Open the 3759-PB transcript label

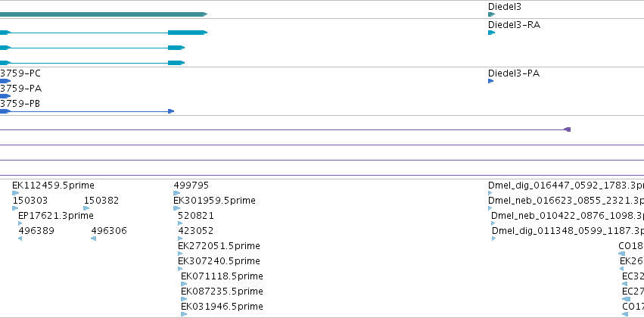coord(20,104)
